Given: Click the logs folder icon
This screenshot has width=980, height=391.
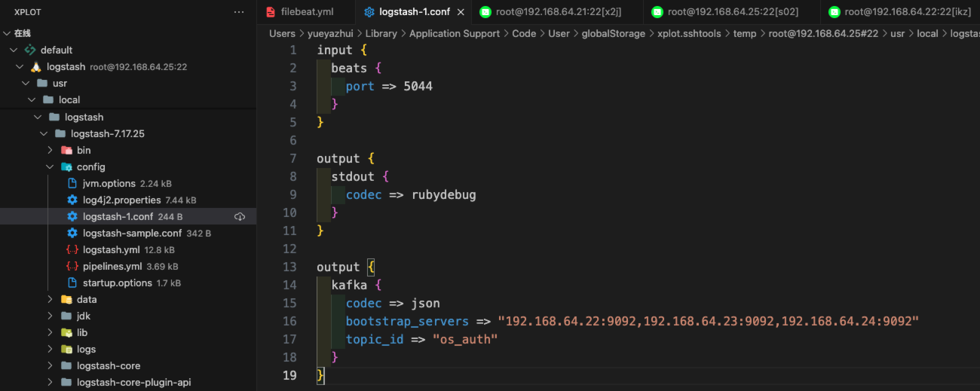Looking at the screenshot, I should [66, 350].
